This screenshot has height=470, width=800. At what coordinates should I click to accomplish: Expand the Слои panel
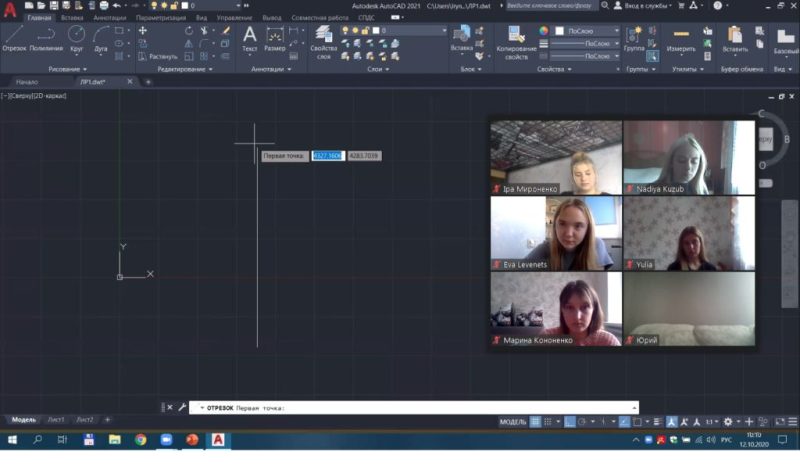coord(378,69)
